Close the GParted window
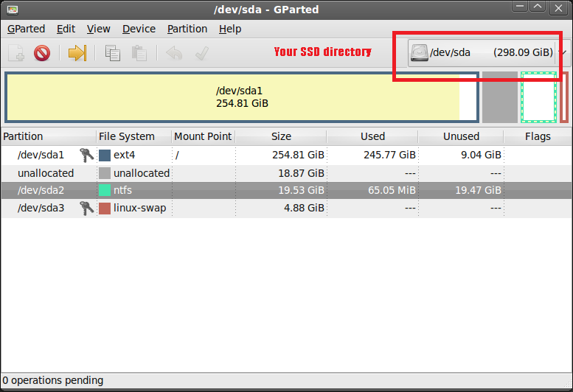The height and width of the screenshot is (392, 573). point(558,7)
